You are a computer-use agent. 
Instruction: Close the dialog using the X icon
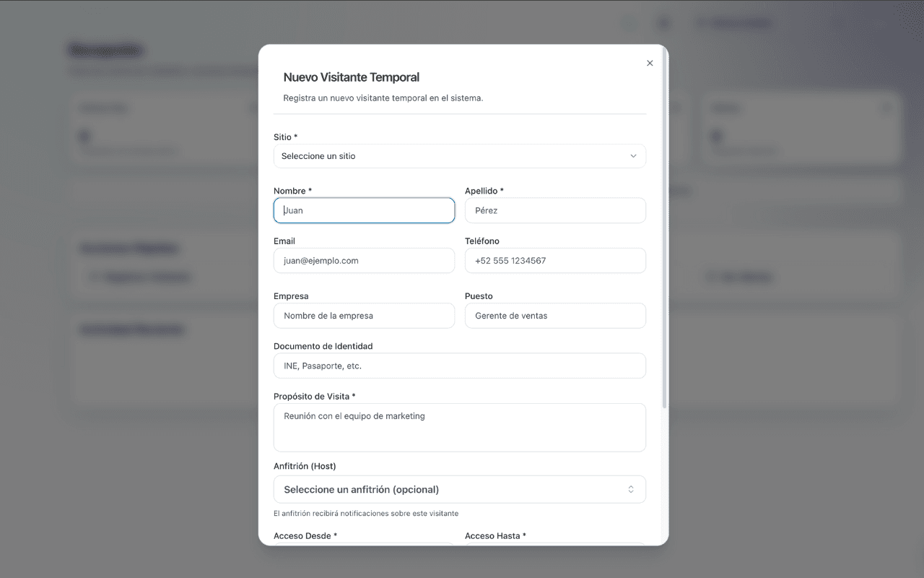(x=649, y=63)
